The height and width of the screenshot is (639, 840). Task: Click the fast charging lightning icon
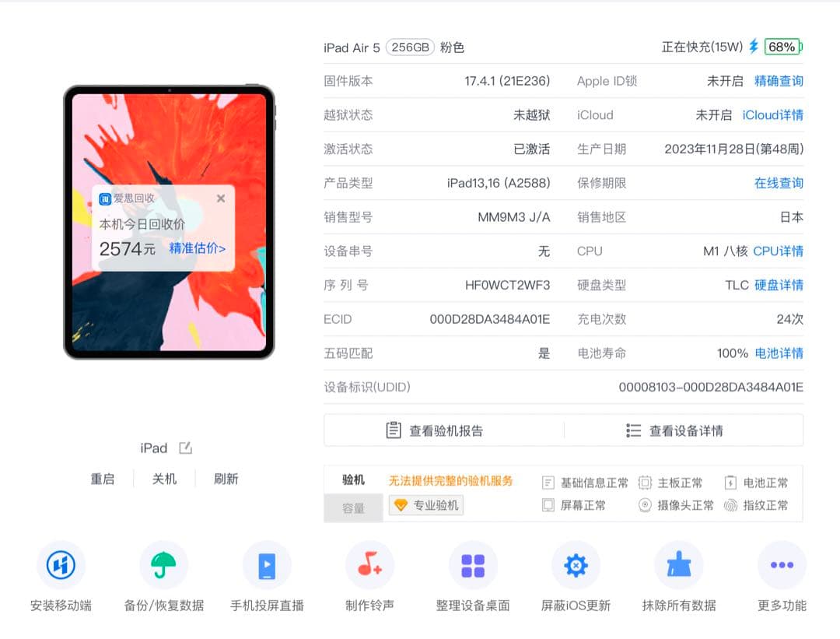coord(751,47)
